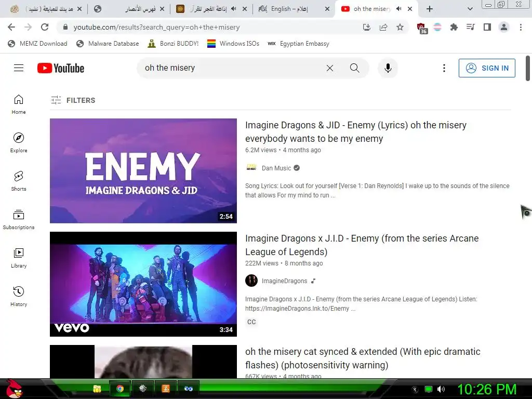Open the YouTube guide hamburger menu
This screenshot has width=532, height=399.
[x=19, y=68]
